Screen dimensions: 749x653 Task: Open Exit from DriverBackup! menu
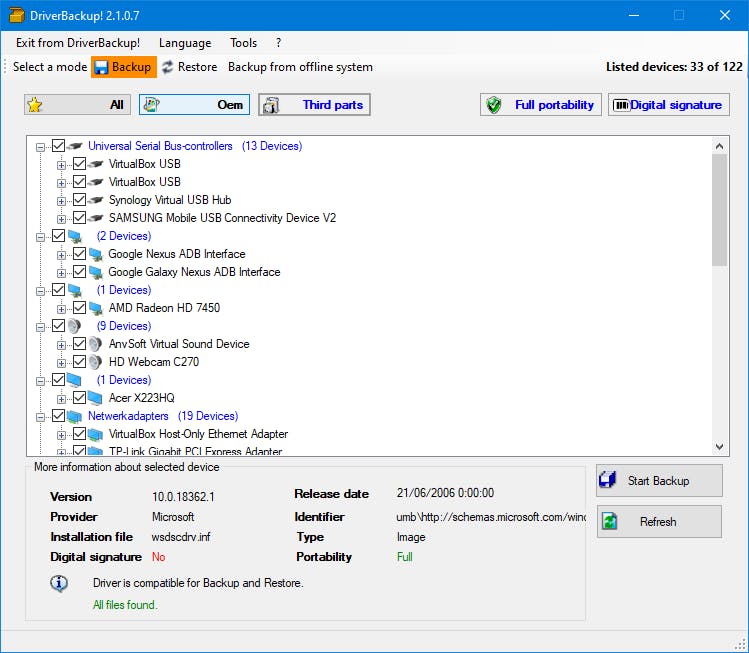pyautogui.click(x=78, y=43)
